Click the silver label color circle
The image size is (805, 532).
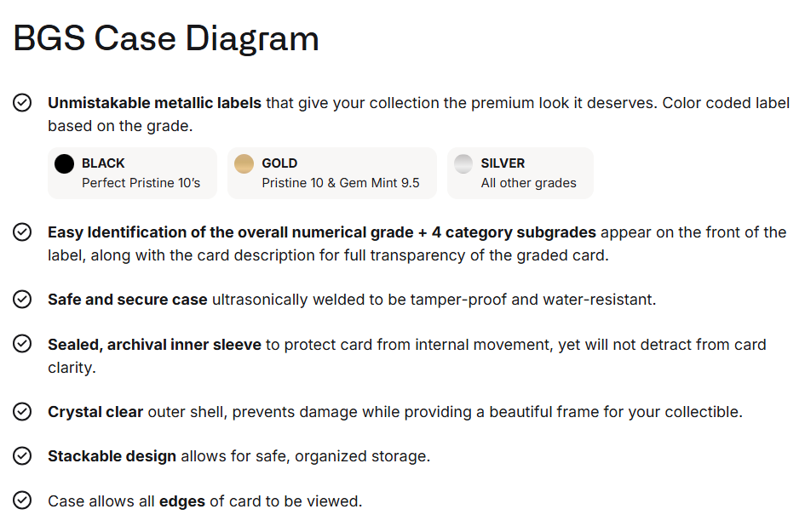click(463, 163)
